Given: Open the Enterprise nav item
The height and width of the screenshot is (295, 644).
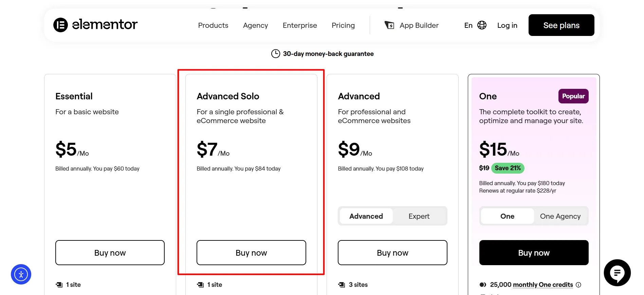Looking at the screenshot, I should [x=300, y=25].
